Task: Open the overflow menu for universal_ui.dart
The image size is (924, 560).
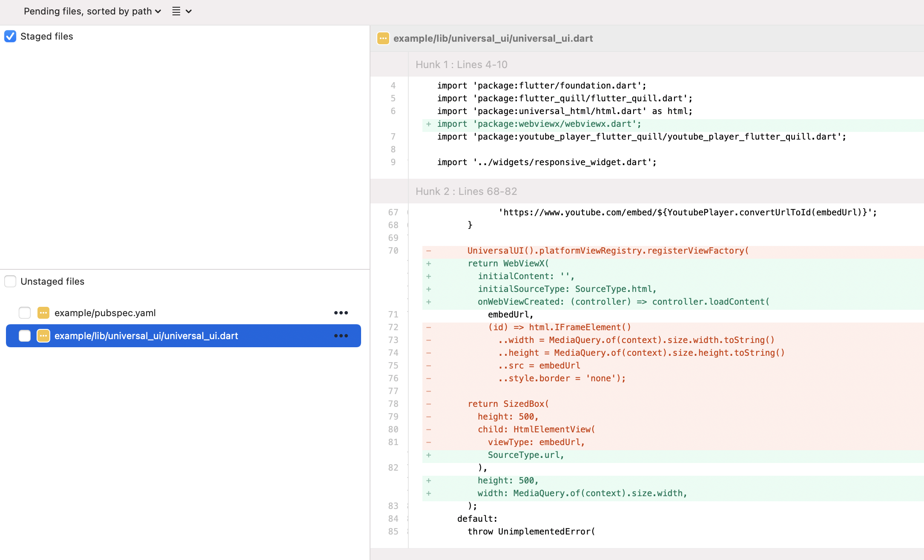Action: click(x=341, y=336)
